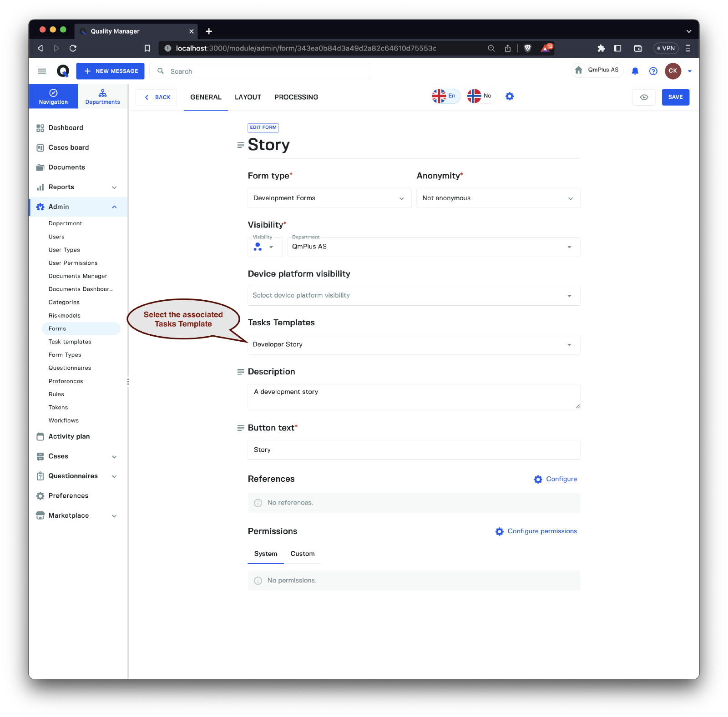Expand Device platform visibility dropdown
Viewport: 728px width, 717px height.
click(413, 296)
